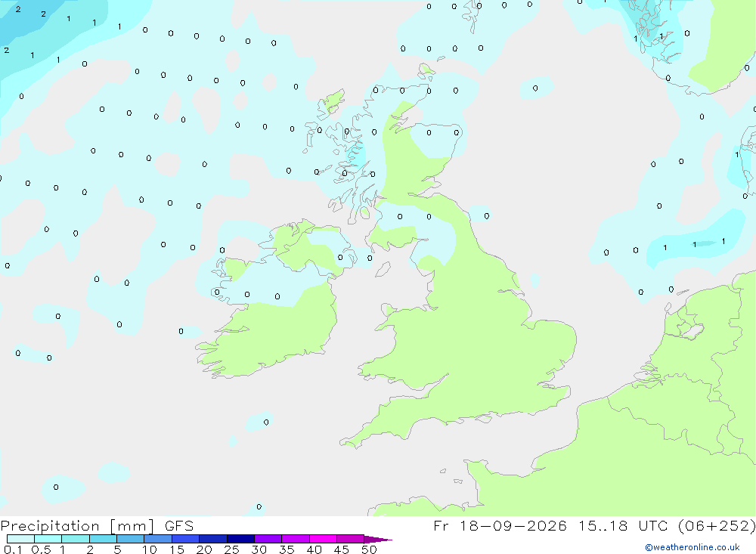Choose the purple 30–35 mm legend swatch

[x=268, y=539]
